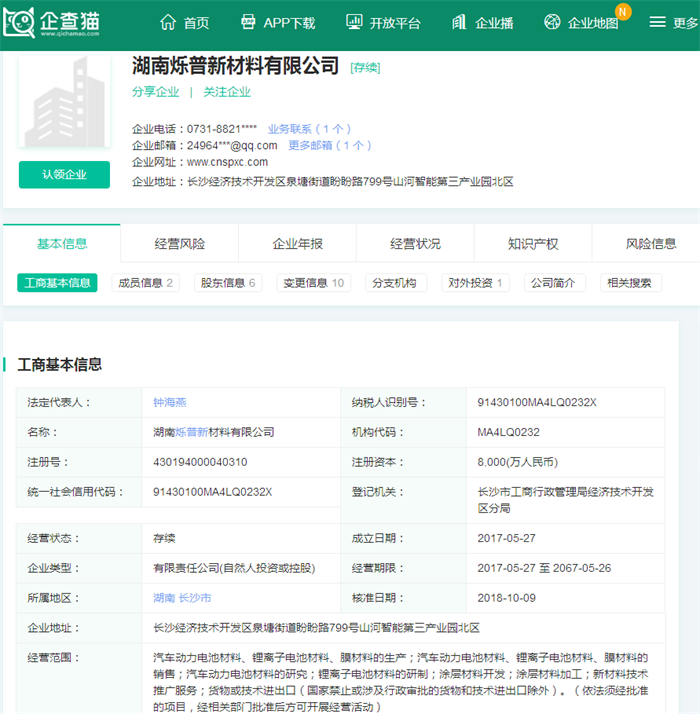Screen dimensions: 700x714
Task: Switch to the 知识产权 tab
Action: pos(533,244)
